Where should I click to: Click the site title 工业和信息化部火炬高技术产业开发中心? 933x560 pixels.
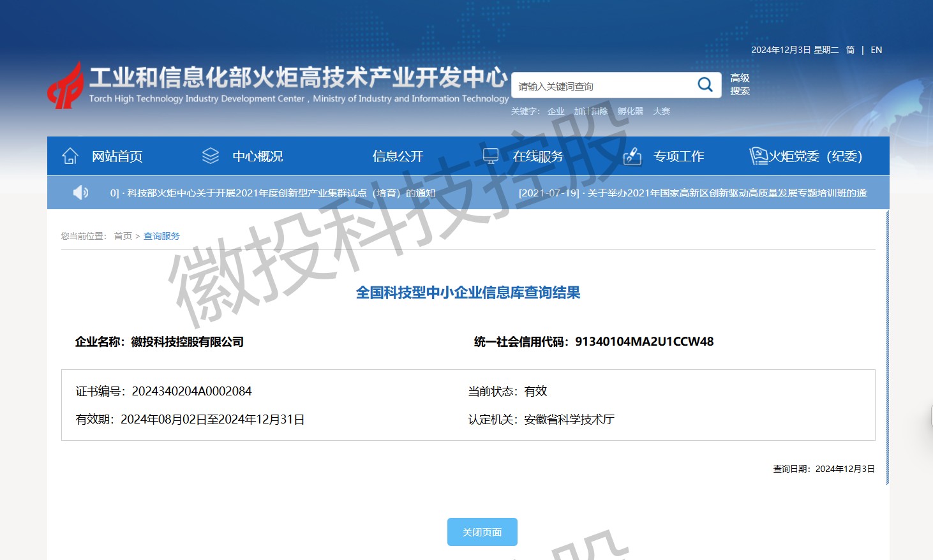[x=299, y=77]
